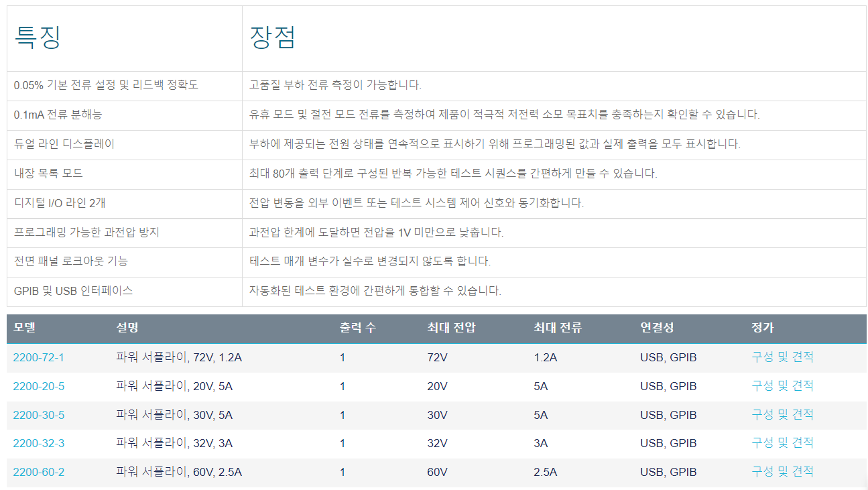The image size is (868, 490).
Task: Click the 최대 전류 column header
Action: click(x=558, y=328)
